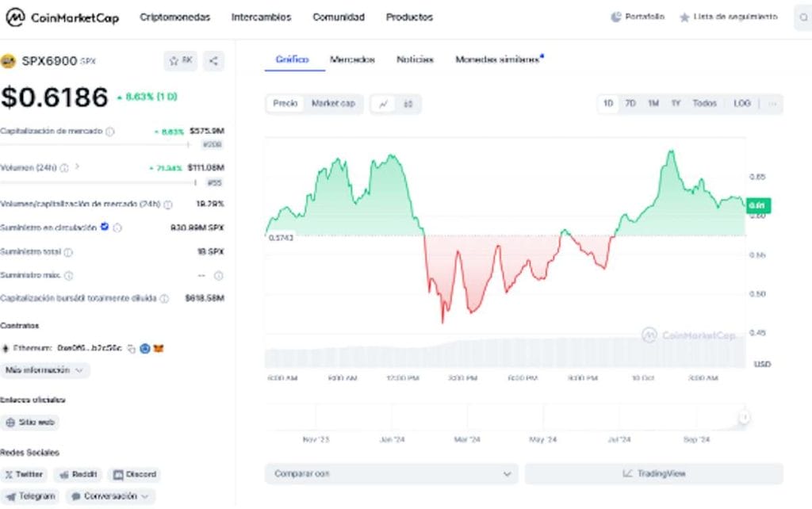This screenshot has height=509, width=812.
Task: Click the $0.6186 price value
Action: [x=55, y=98]
